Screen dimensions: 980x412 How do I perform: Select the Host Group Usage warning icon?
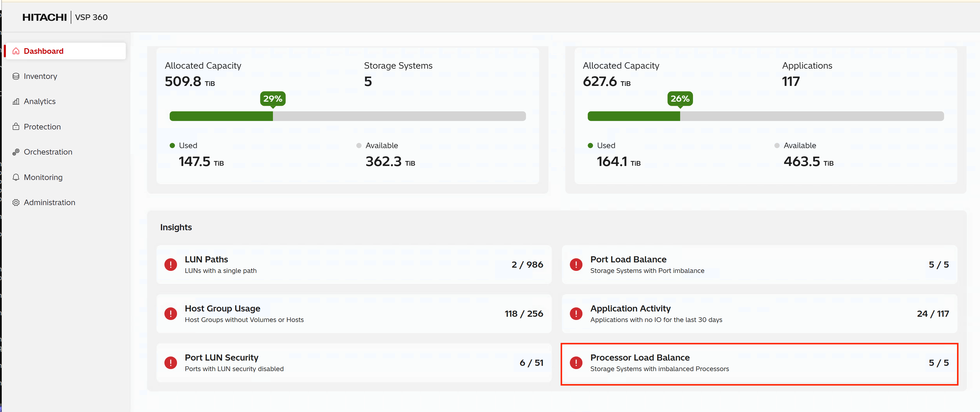[x=171, y=314]
